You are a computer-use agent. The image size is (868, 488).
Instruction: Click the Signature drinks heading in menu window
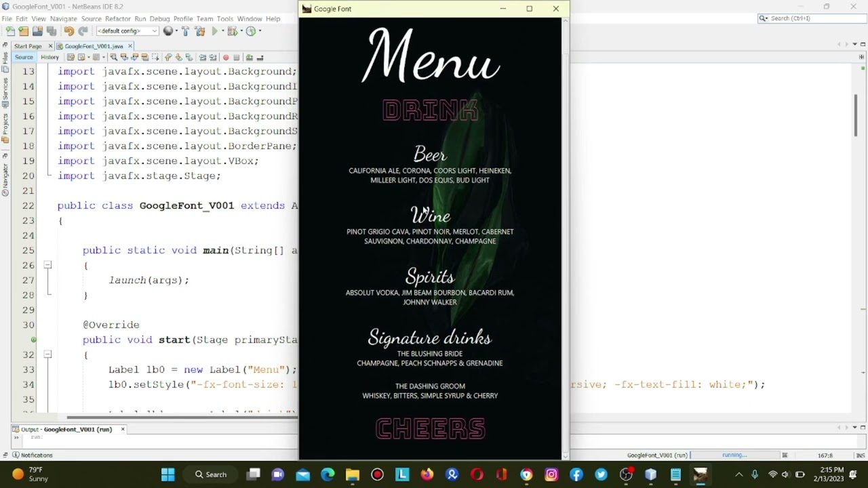click(430, 337)
